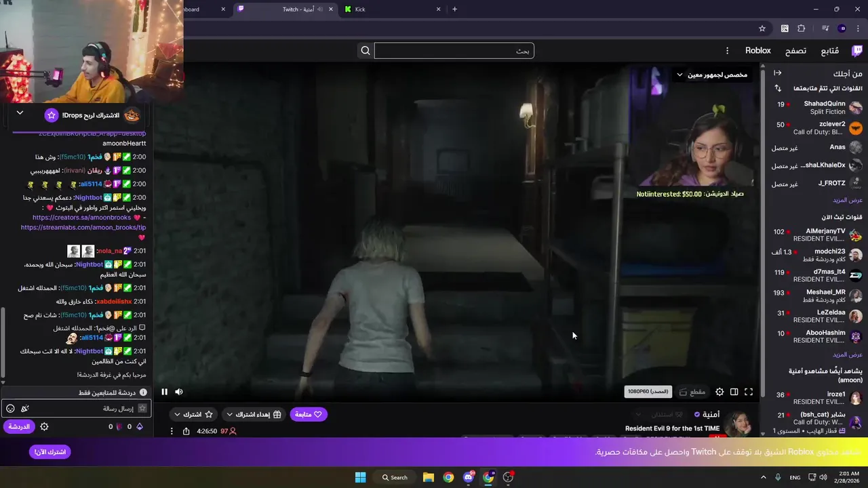868x488 pixels.
Task: Open the emote picker smiley icon
Action: [10, 409]
